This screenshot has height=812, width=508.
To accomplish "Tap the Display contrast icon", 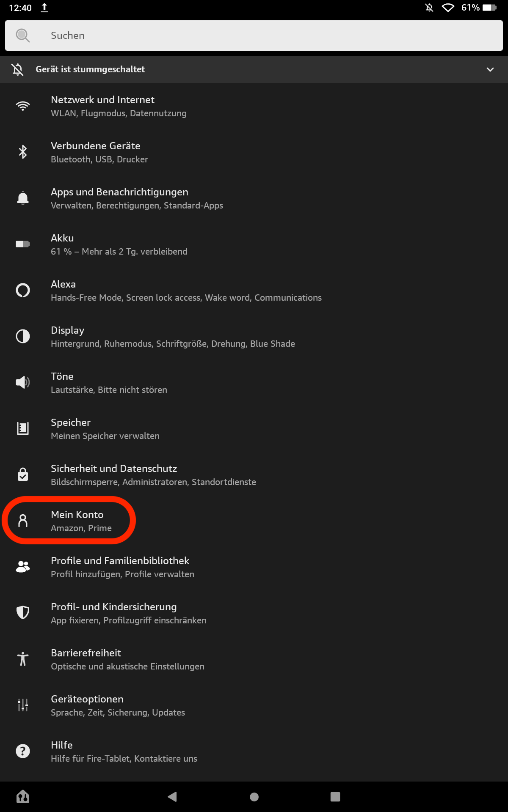I will [x=23, y=336].
